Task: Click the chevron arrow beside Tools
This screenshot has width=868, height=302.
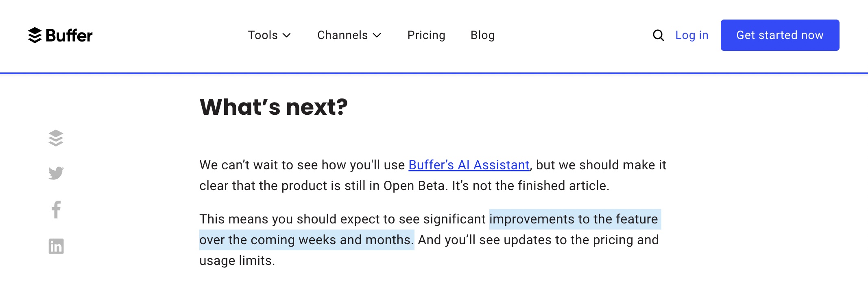Action: (x=287, y=35)
